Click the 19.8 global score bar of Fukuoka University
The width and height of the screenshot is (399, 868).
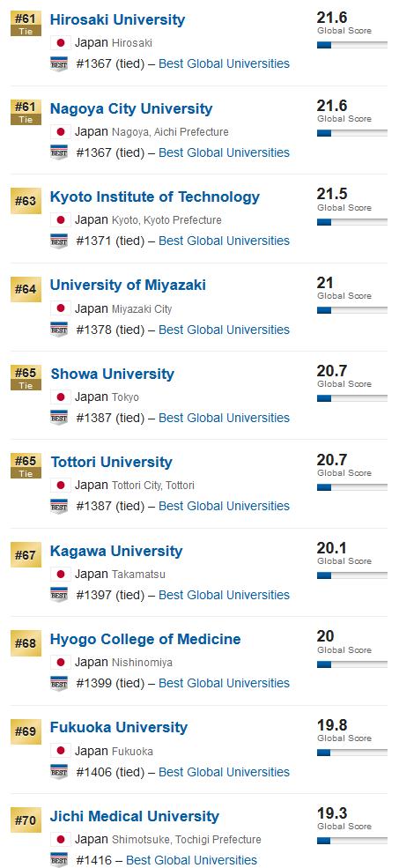tap(352, 753)
